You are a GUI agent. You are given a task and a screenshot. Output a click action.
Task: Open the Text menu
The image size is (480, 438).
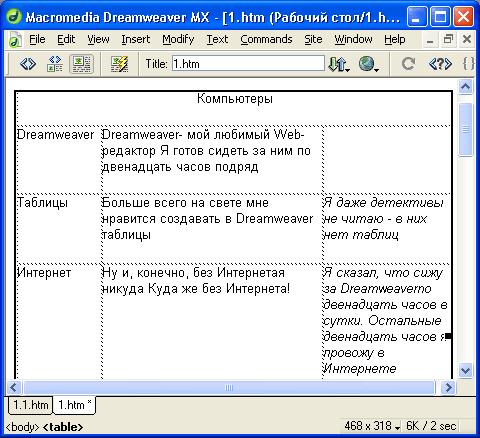click(x=217, y=39)
